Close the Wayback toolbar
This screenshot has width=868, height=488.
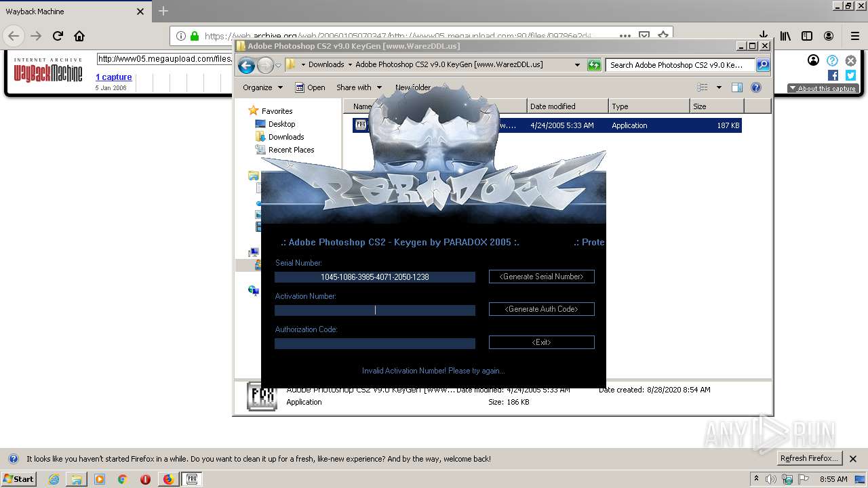pyautogui.click(x=850, y=60)
